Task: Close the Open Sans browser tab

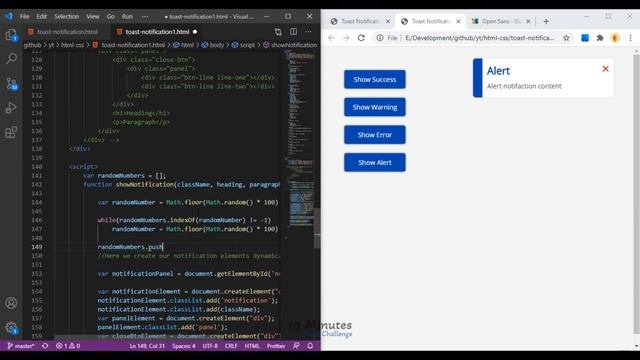Action: pyautogui.click(x=529, y=21)
